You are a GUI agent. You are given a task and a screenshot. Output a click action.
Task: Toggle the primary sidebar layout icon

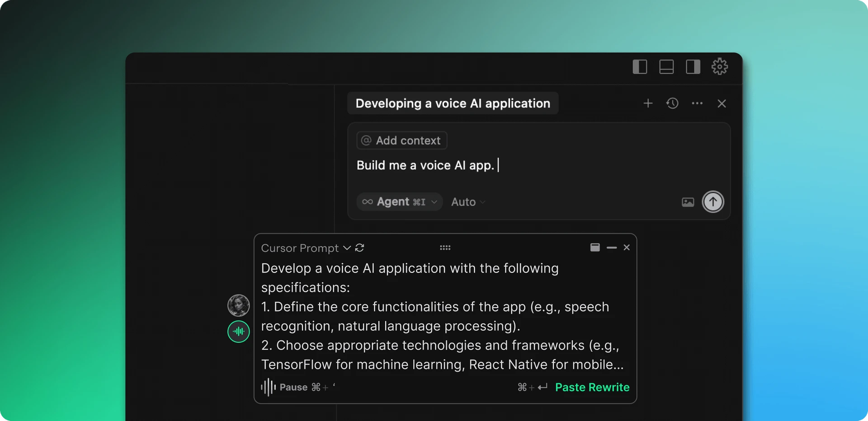click(640, 66)
